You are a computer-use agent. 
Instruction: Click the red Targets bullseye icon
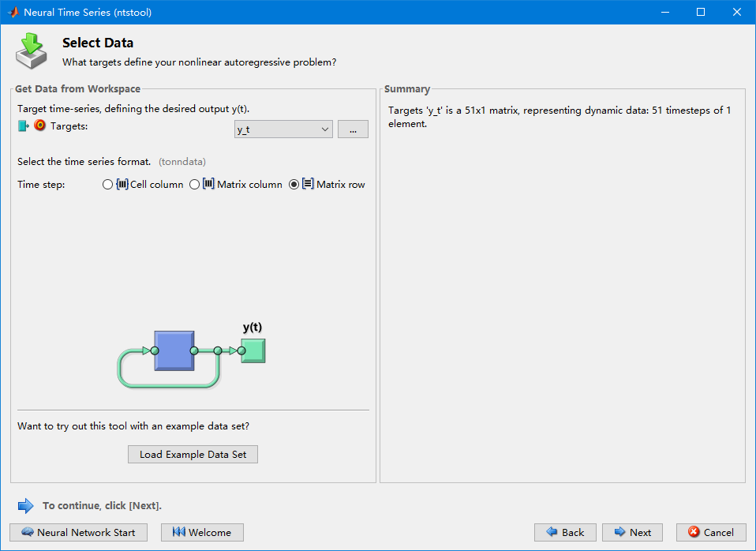(40, 126)
